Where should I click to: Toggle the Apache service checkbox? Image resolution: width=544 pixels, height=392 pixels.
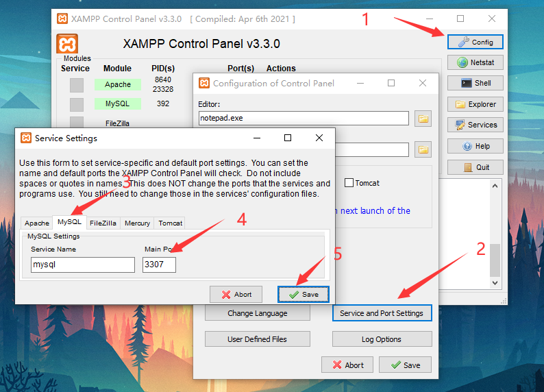click(77, 85)
